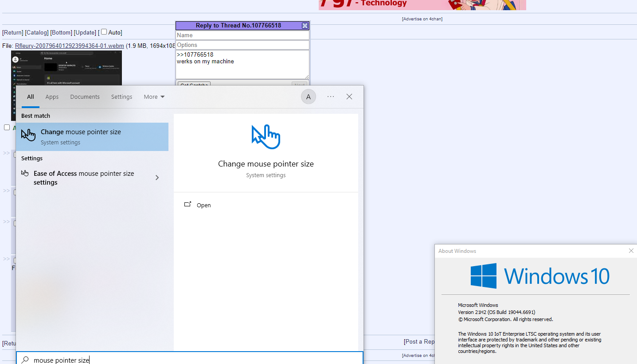Click the About Windows dialog title
Screen dimensions: 637x364
click(457, 251)
